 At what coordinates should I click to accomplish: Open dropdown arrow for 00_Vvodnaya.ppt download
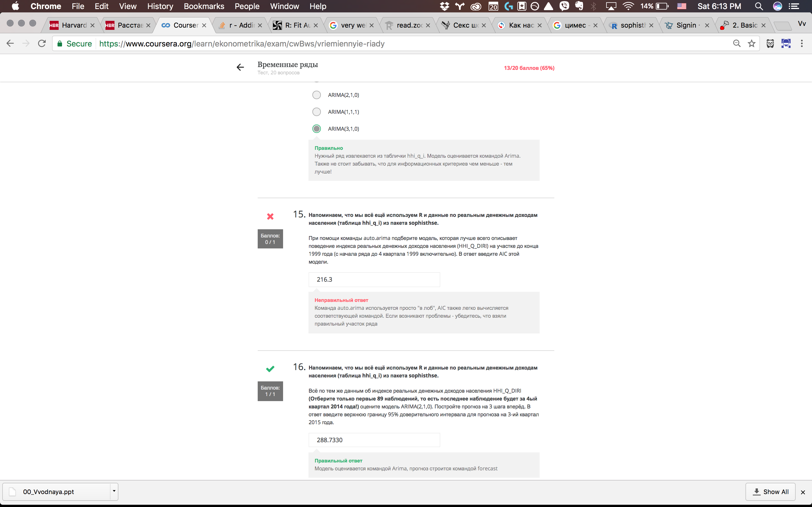[x=114, y=491]
